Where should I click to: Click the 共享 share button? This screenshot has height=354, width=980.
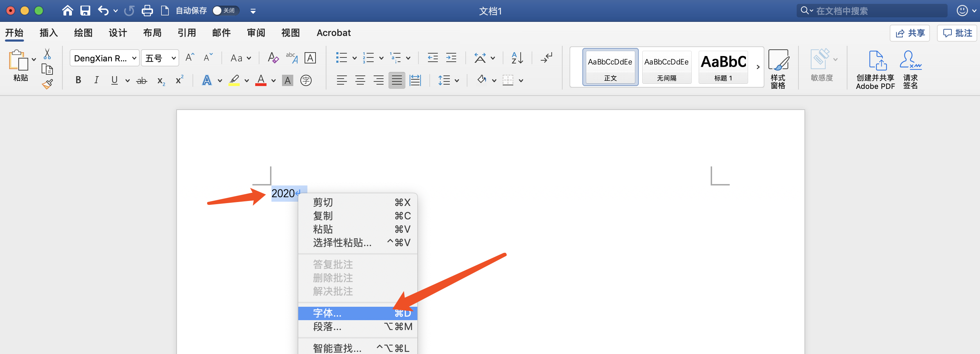(909, 33)
